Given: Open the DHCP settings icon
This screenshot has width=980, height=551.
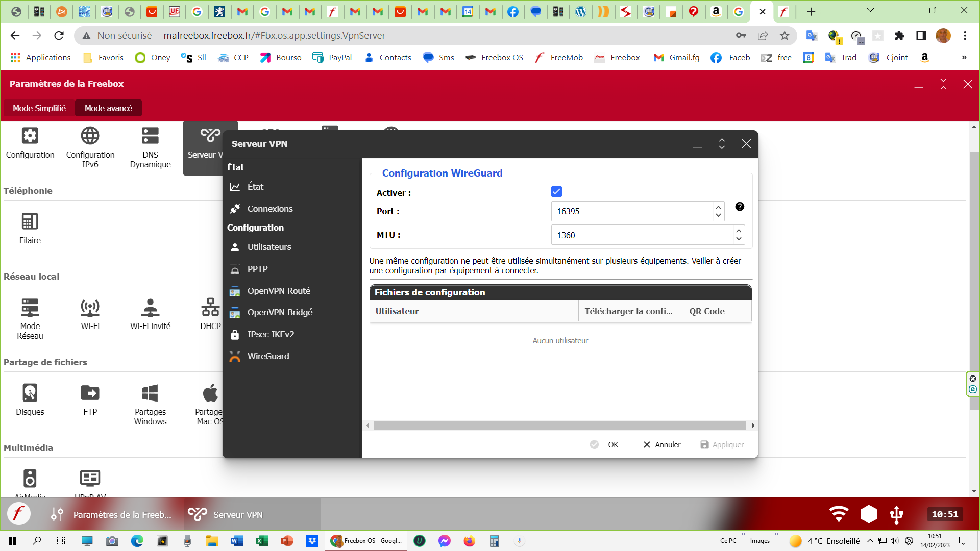Looking at the screenshot, I should (x=210, y=314).
